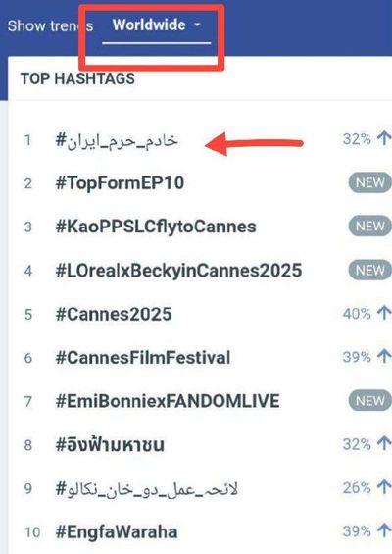The height and width of the screenshot is (554, 392).
Task: Click the up arrow next to 26%
Action: (384, 488)
